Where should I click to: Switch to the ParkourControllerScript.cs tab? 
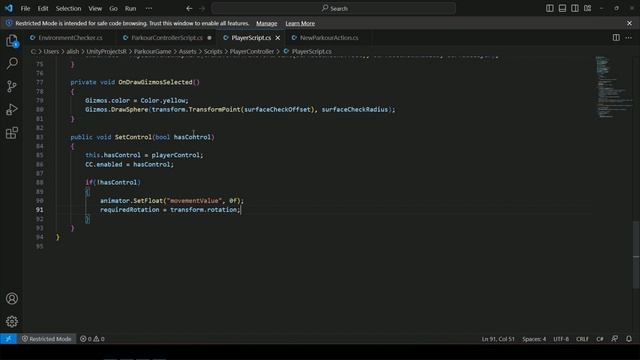pos(167,38)
